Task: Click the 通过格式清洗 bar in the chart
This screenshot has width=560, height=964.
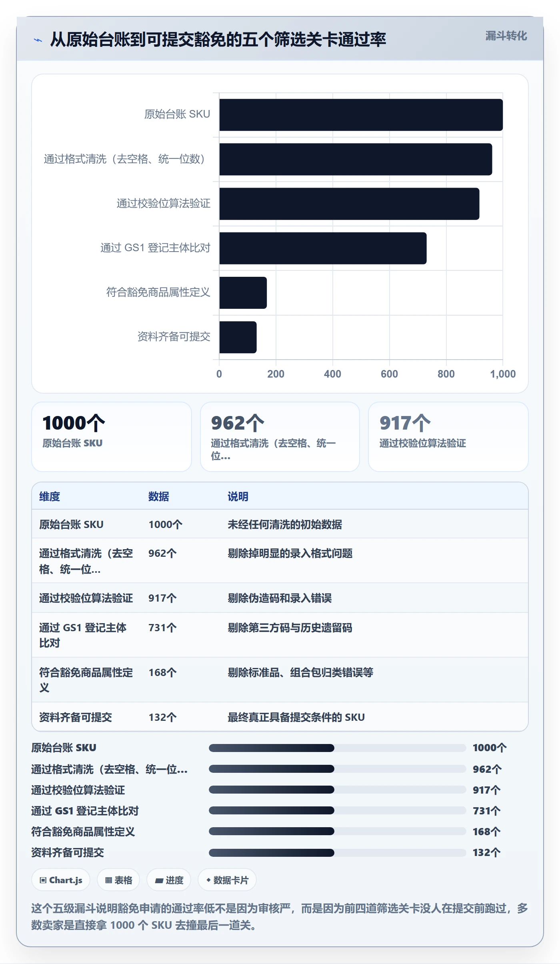Action: tap(356, 159)
